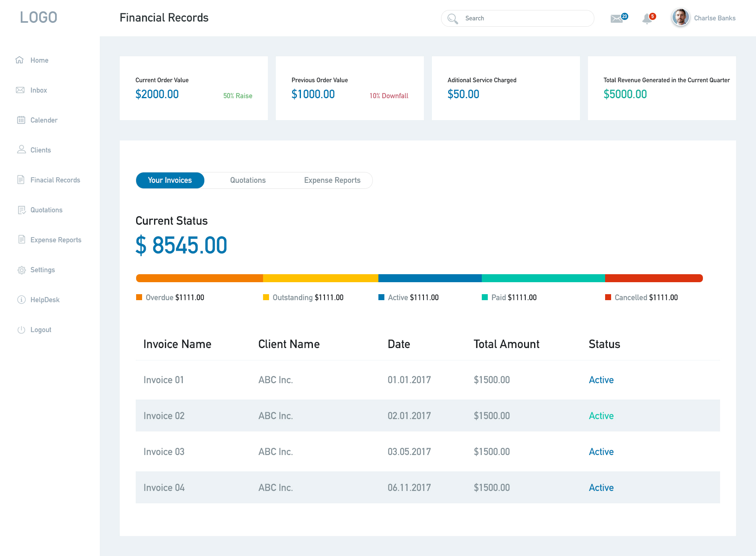Image resolution: width=756 pixels, height=556 pixels.
Task: Click the sidebar Quotations checklist icon
Action: click(x=22, y=210)
